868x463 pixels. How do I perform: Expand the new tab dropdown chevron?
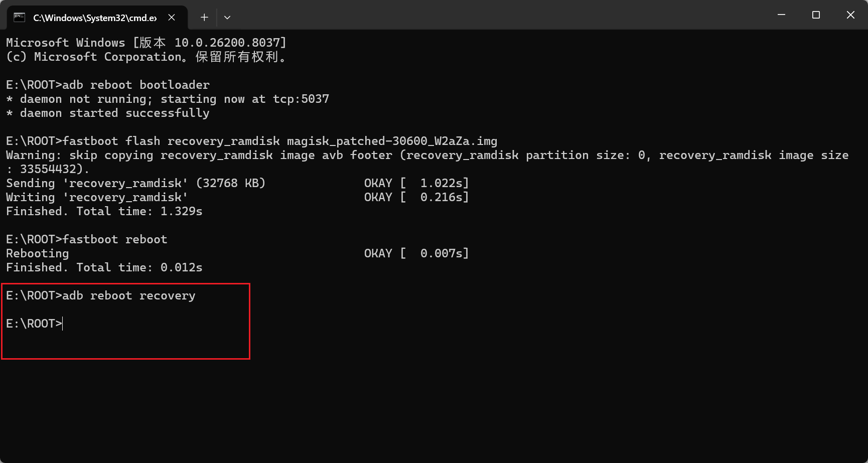coord(227,18)
